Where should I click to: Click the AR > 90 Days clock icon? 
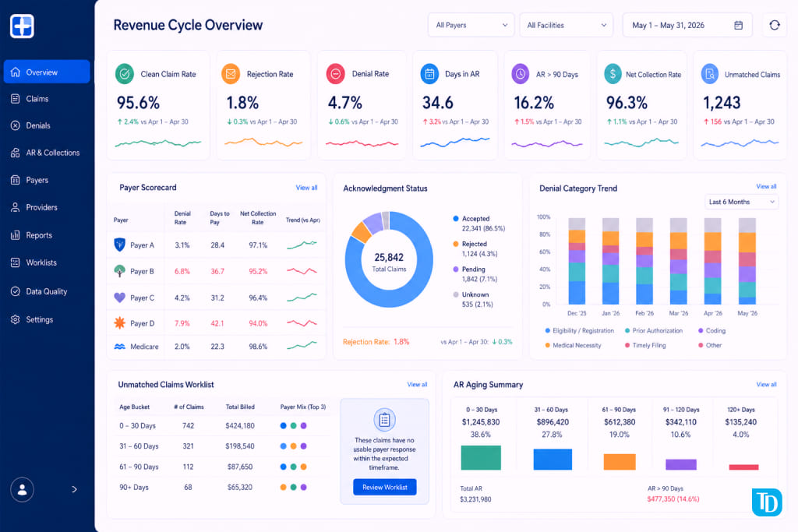(x=520, y=74)
